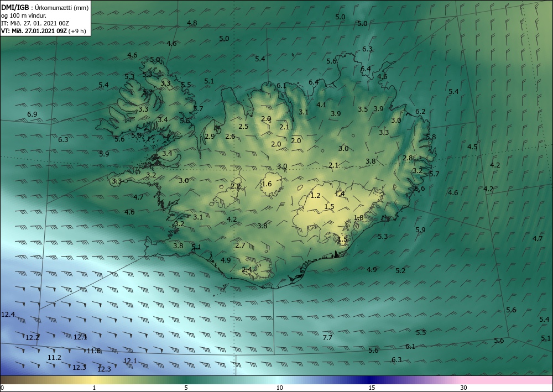Click the 'og 100 m vindur.' caption line
This screenshot has height=392, width=553.
point(24,15)
